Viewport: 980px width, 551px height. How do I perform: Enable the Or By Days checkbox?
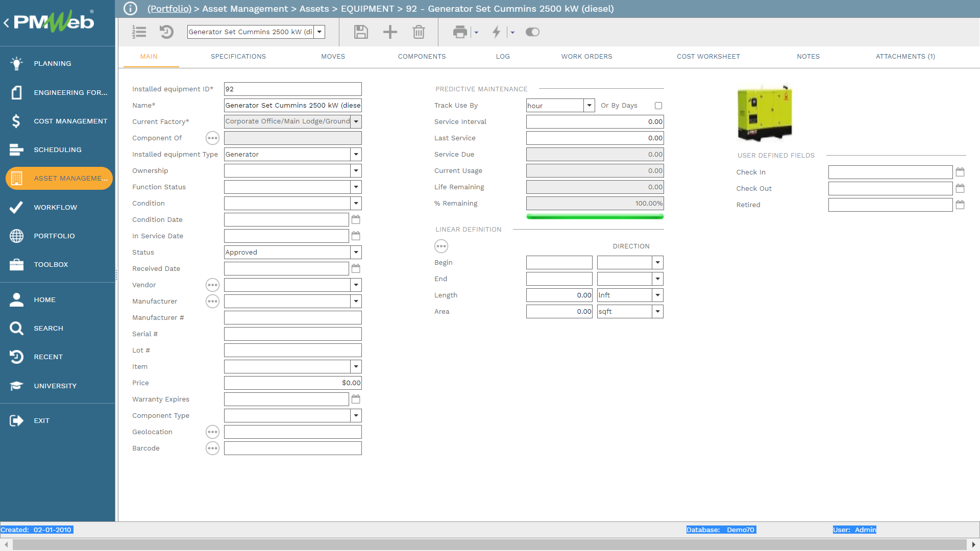point(658,106)
